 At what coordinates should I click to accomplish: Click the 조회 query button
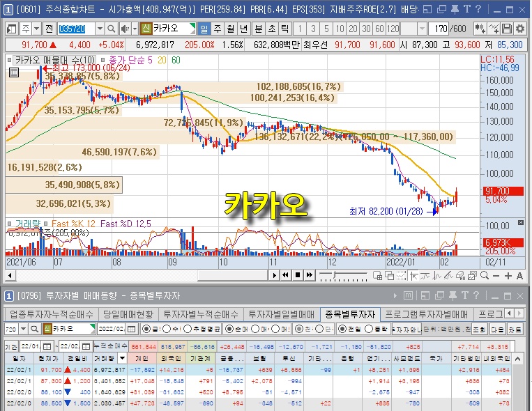tap(479, 329)
